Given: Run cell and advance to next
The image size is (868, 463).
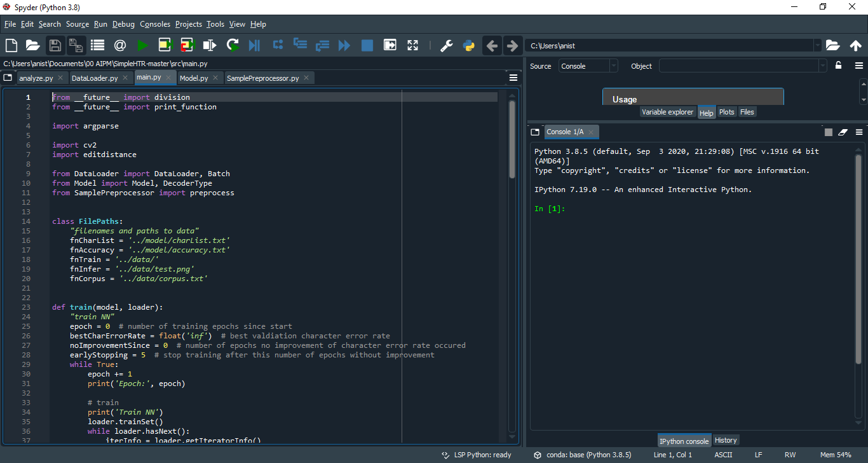Looking at the screenshot, I should coord(187,45).
